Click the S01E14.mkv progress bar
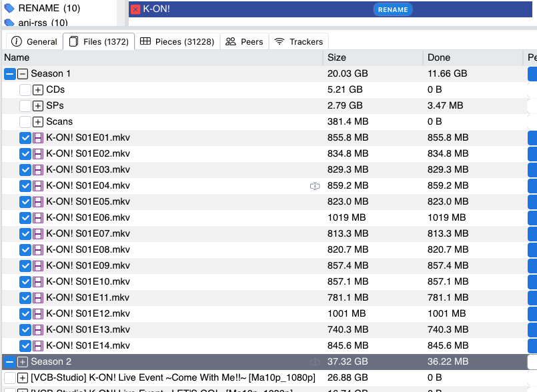This screenshot has width=537, height=392. [x=532, y=346]
